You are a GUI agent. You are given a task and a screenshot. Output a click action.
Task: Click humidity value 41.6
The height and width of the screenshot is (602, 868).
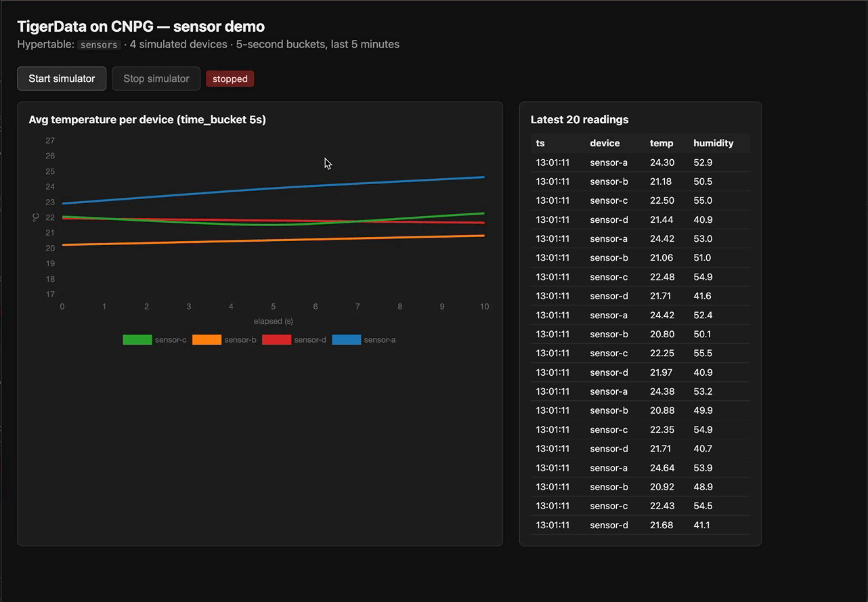click(x=702, y=296)
